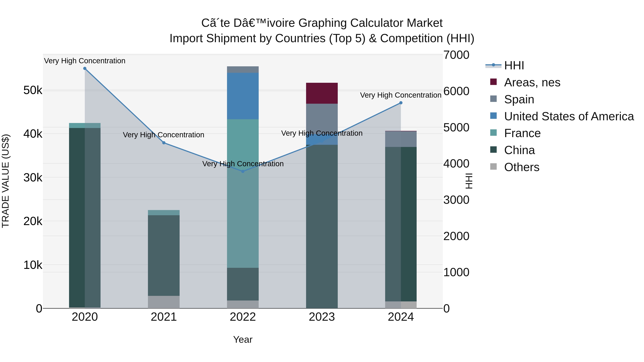
Task: Click the 3000 HHI axis tick label
Action: (x=457, y=200)
